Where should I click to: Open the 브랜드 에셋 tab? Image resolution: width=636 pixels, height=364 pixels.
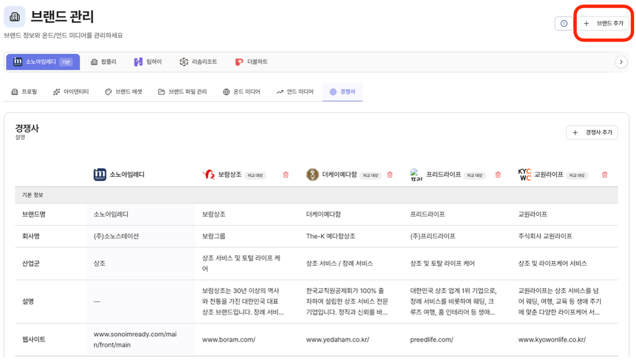click(124, 92)
